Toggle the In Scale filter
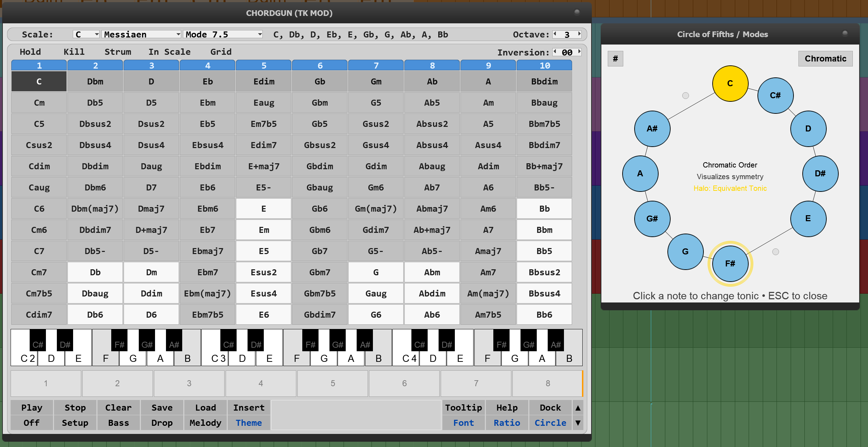This screenshot has height=447, width=868. tap(169, 52)
